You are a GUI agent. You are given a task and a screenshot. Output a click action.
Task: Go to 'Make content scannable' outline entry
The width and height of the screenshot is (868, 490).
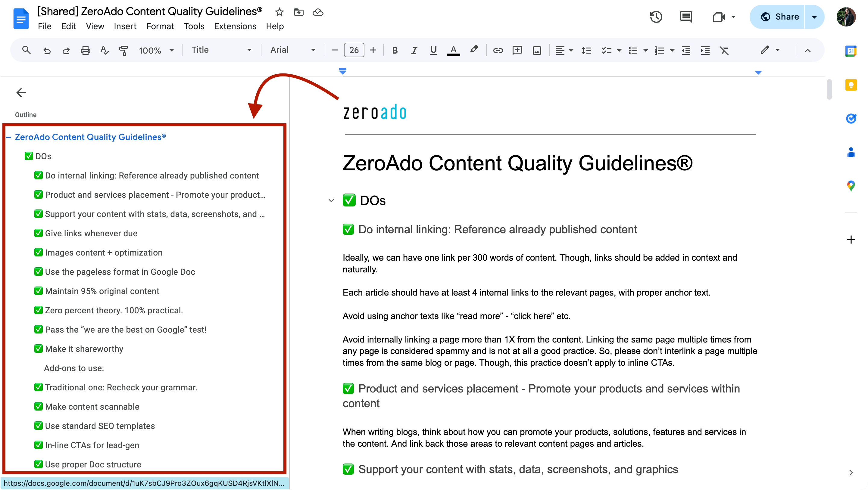(x=92, y=407)
